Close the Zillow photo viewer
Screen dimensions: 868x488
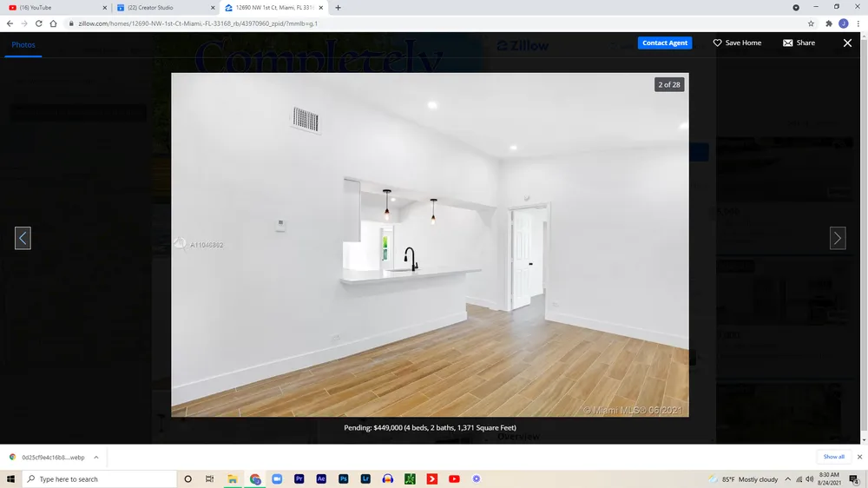coord(847,43)
